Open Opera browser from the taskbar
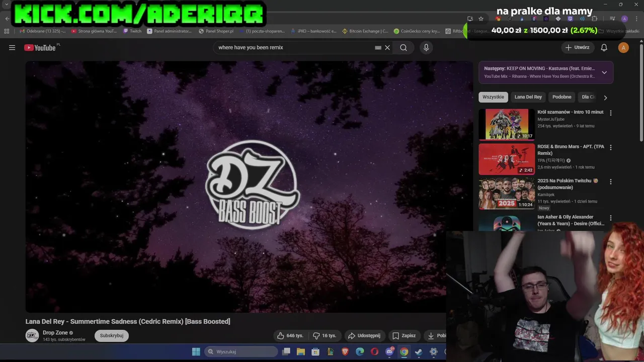 [374, 351]
